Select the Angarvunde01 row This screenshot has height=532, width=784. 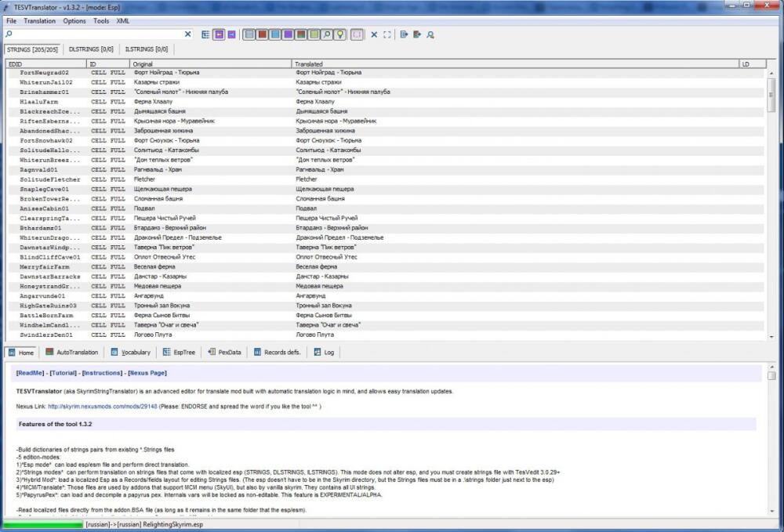click(x=385, y=296)
